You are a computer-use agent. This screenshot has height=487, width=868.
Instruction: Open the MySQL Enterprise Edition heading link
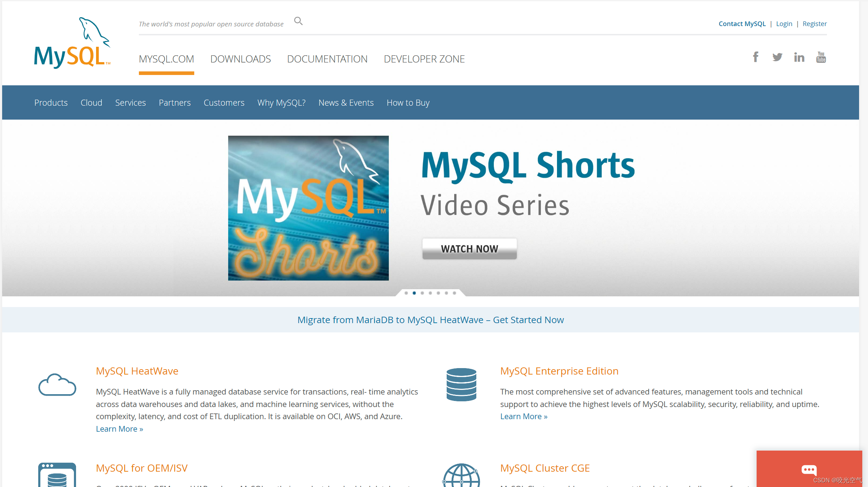559,371
